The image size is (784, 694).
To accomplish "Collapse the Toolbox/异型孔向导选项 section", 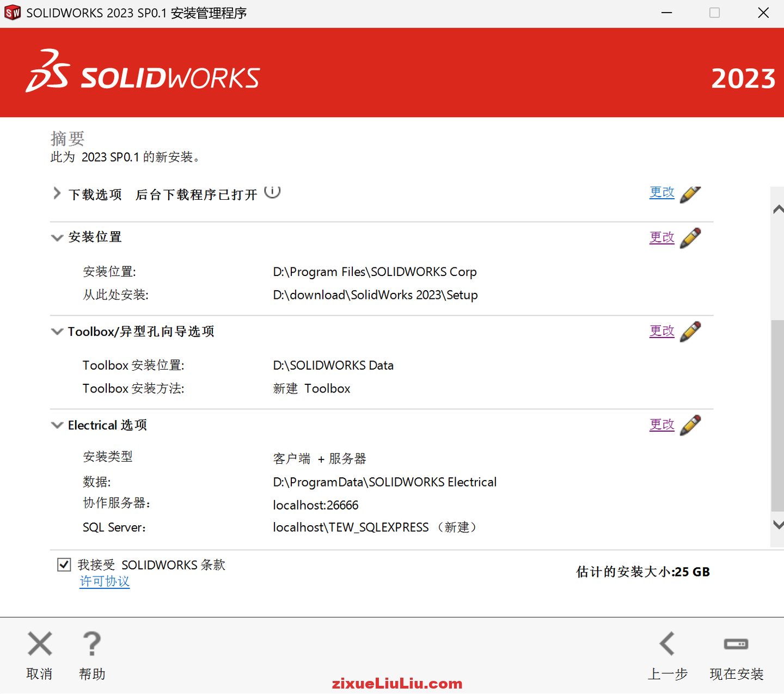I will pos(57,331).
